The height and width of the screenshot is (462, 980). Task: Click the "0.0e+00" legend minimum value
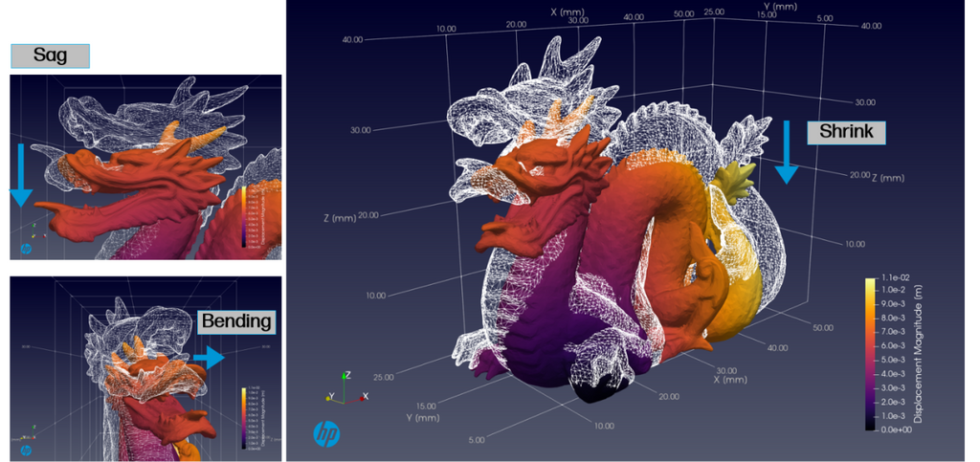pyautogui.click(x=897, y=429)
